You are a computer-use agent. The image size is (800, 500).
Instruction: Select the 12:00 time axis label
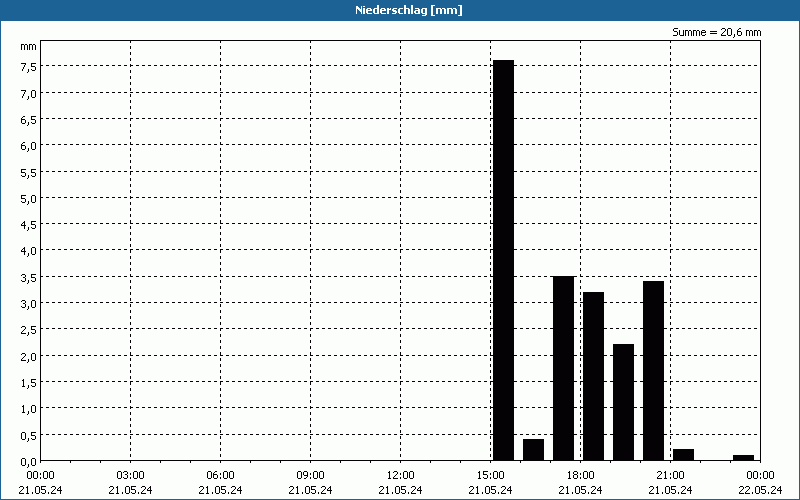[x=401, y=476]
